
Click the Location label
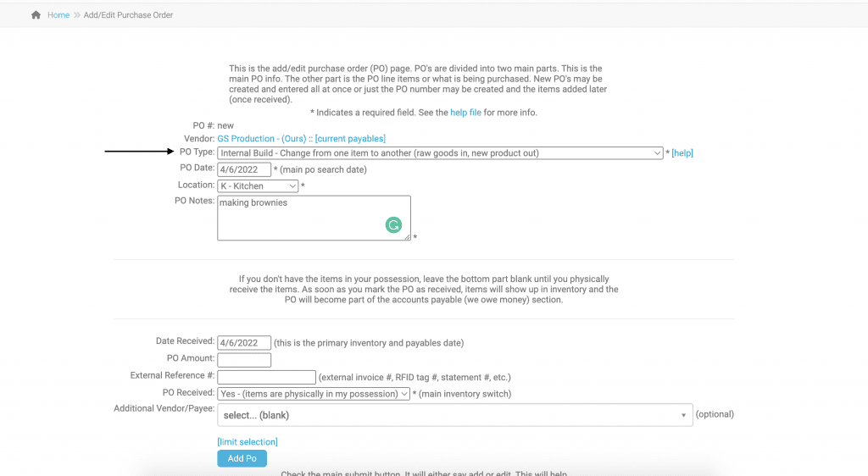(x=196, y=185)
